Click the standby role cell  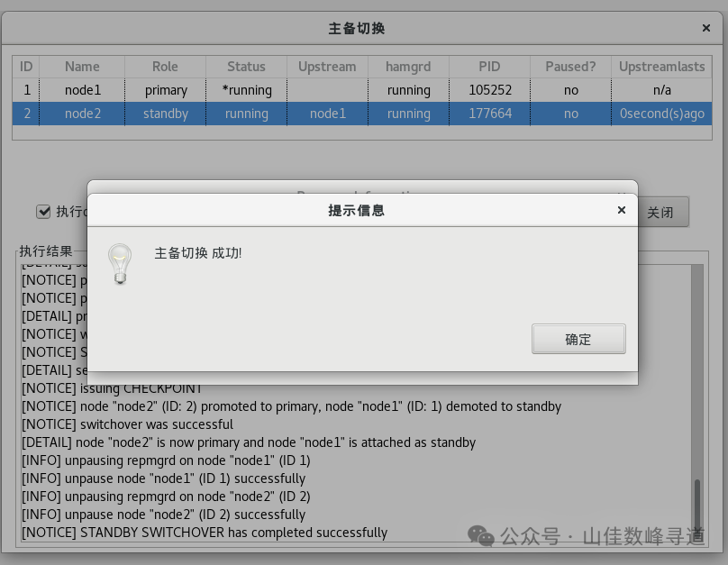165,114
